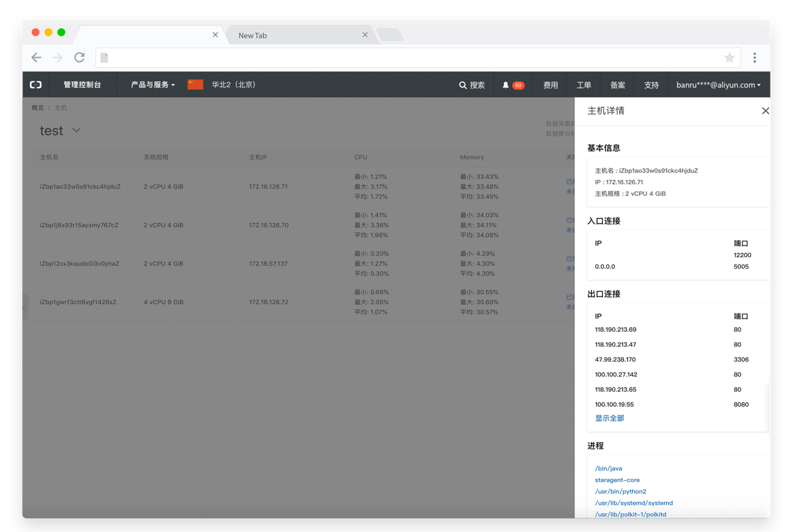The height and width of the screenshot is (532, 791).
Task: Expand the left sidebar collapse handle
Action: click(x=25, y=307)
